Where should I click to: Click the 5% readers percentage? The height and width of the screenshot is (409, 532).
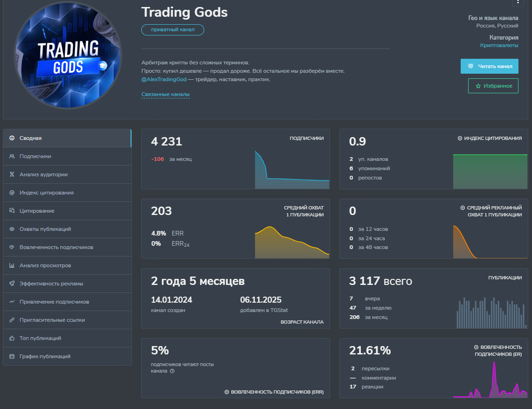click(160, 351)
